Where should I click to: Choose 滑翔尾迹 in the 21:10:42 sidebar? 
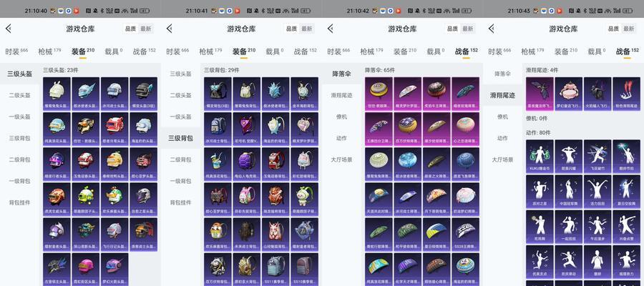pos(342,95)
